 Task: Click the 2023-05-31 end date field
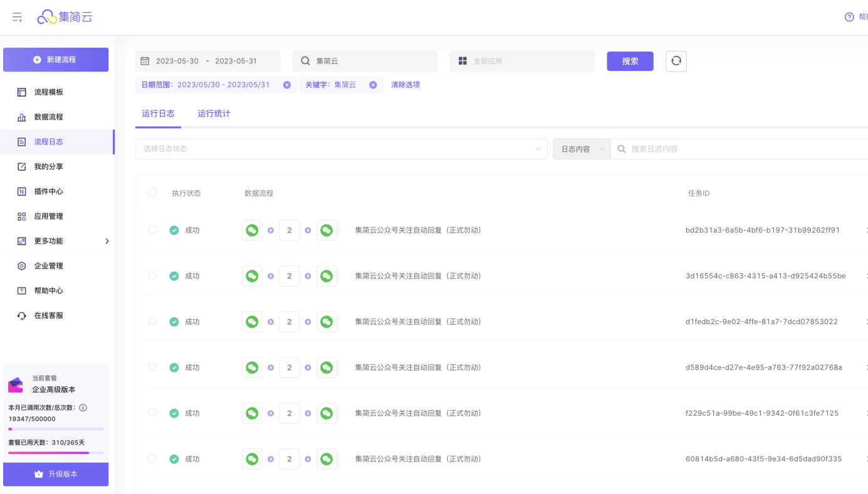(236, 61)
